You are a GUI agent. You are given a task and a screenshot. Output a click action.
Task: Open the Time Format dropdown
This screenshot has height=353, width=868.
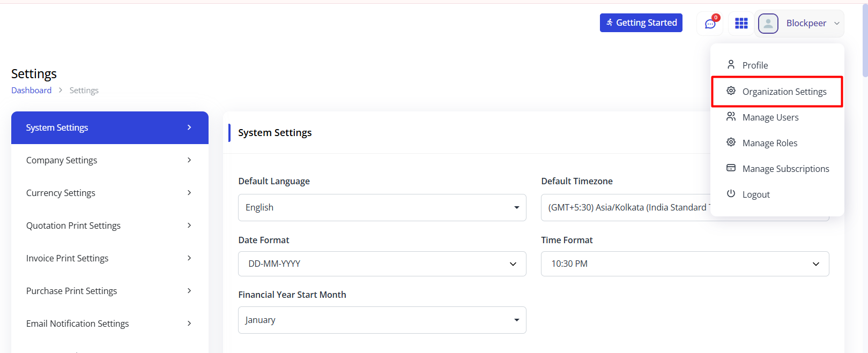coord(684,264)
